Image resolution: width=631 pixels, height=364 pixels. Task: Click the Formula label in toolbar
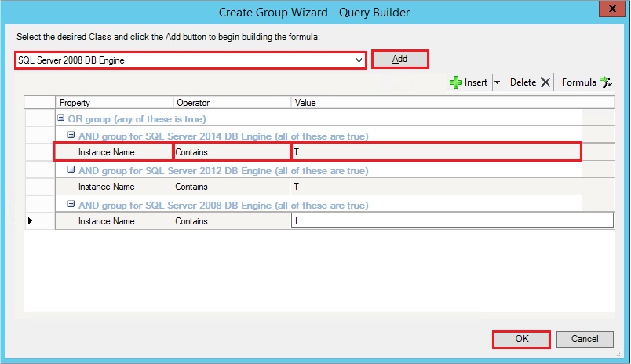pos(578,82)
